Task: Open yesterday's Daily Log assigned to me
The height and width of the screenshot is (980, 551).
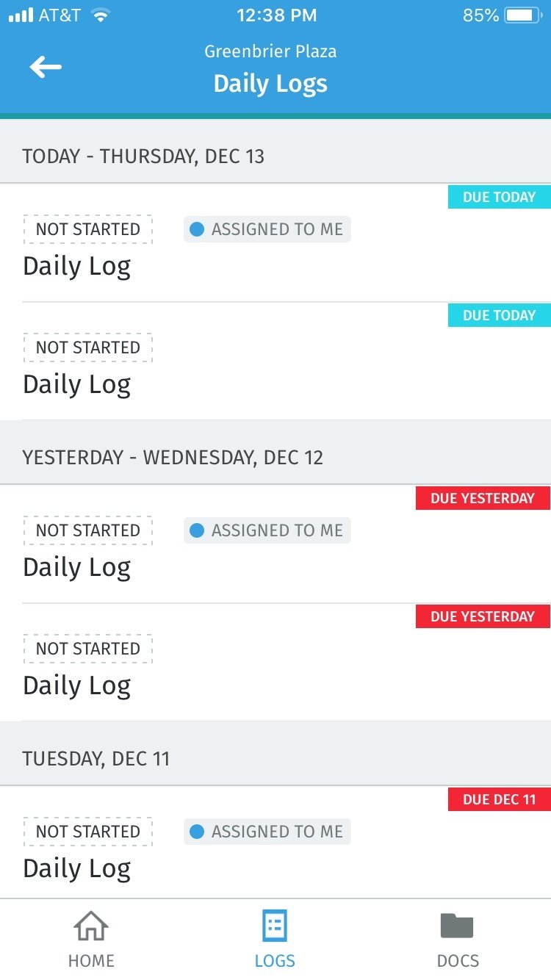Action: (77, 567)
